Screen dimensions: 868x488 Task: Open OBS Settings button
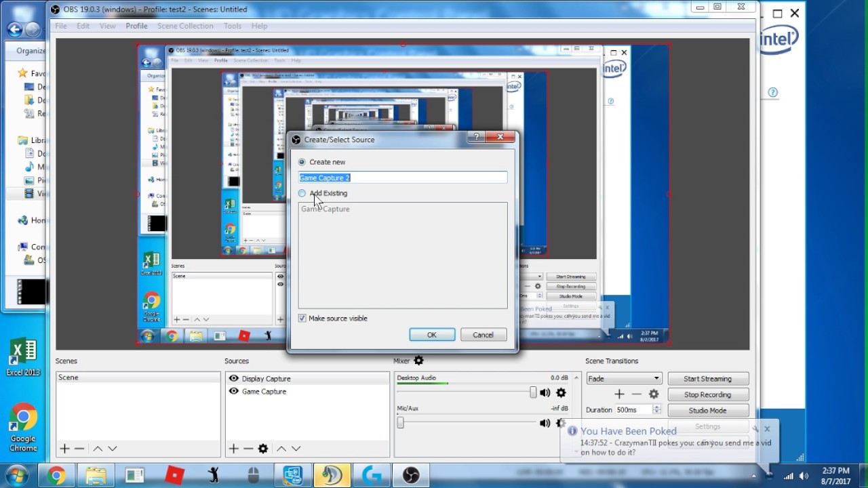pos(708,426)
